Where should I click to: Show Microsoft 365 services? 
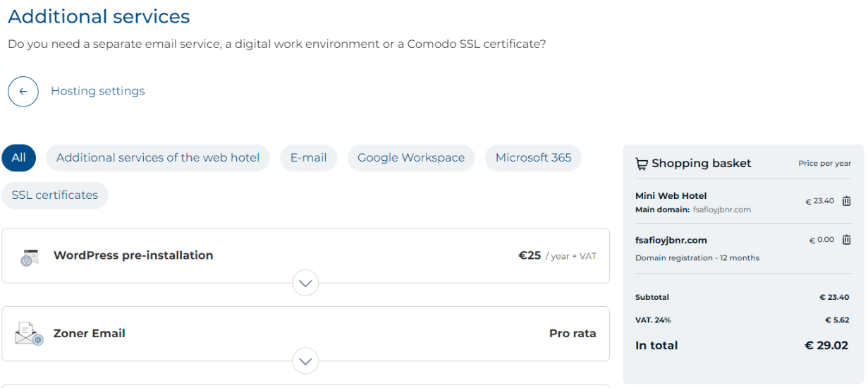[533, 157]
